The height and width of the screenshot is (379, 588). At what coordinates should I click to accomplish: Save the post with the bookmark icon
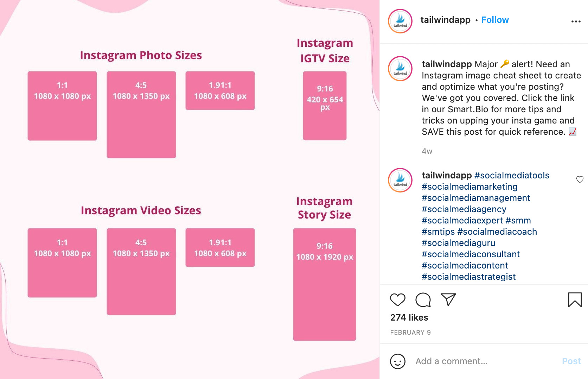point(575,300)
